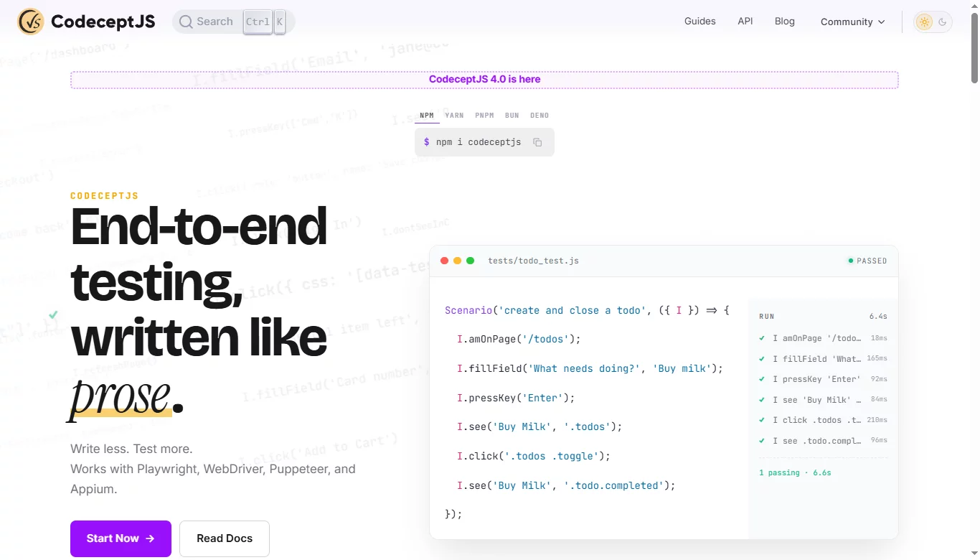Image resolution: width=980 pixels, height=560 pixels.
Task: Click the green window dot in code panel
Action: (471, 261)
